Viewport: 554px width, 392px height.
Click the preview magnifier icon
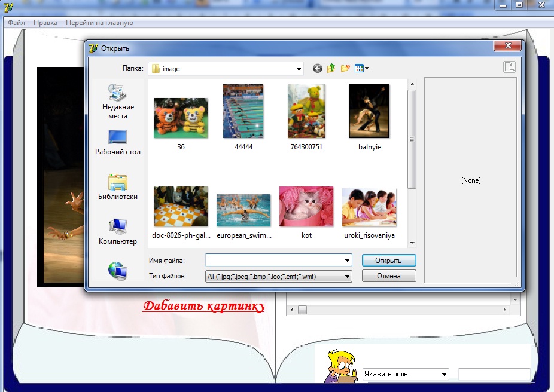509,67
